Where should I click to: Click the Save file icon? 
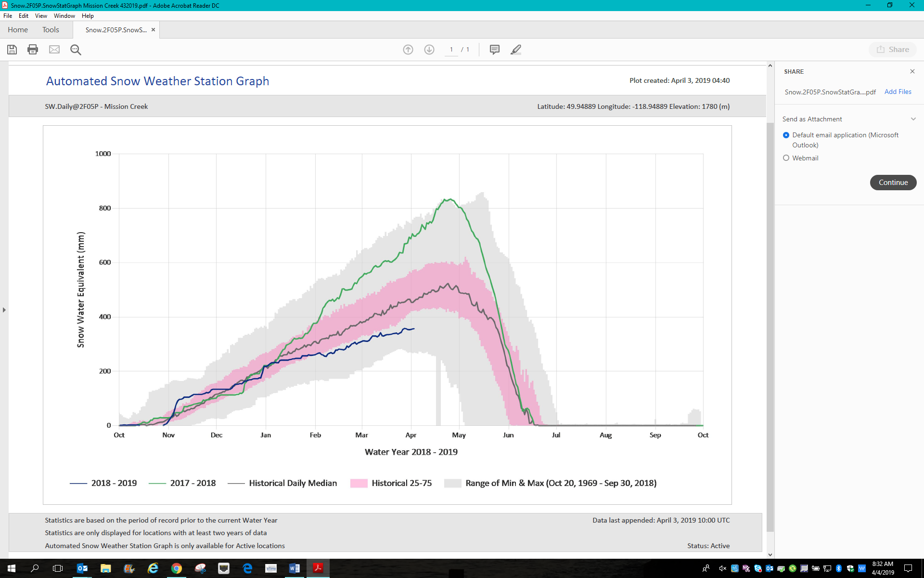click(x=12, y=50)
